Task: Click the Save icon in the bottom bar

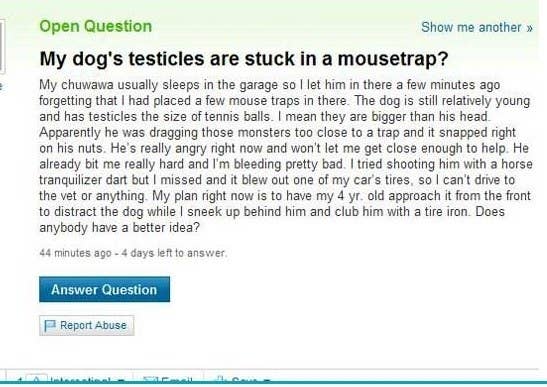Action: (220, 379)
